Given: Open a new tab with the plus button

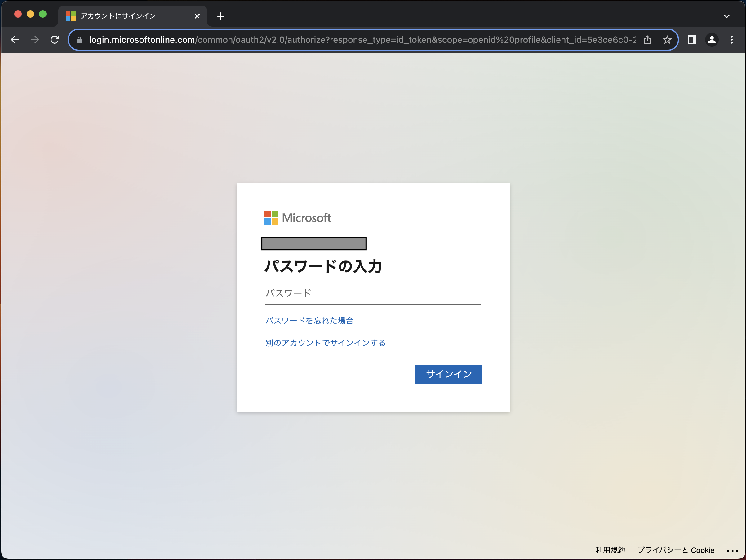Looking at the screenshot, I should tap(220, 16).
